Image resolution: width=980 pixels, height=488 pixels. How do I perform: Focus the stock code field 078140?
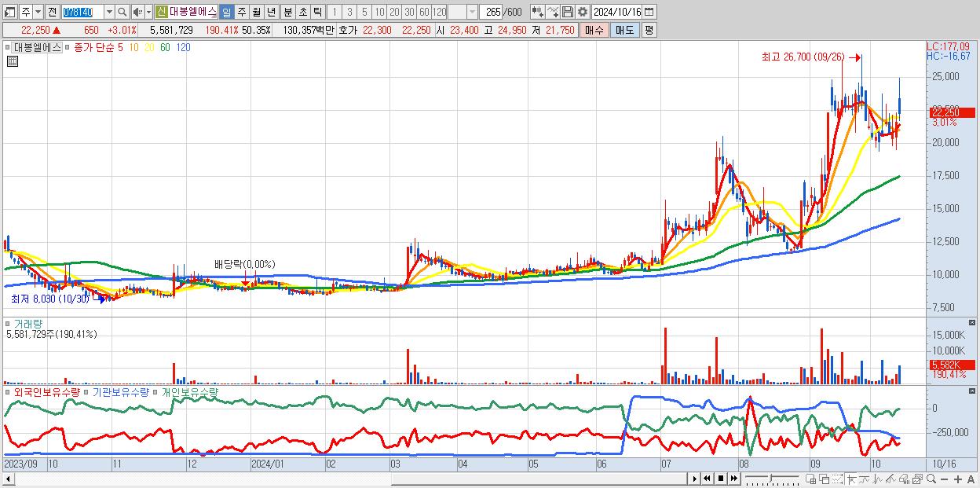[82, 12]
